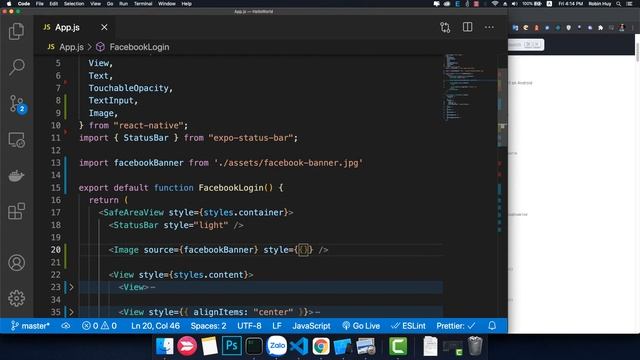Change end of line sequence via LF
This screenshot has width=640, height=360.
pos(277,326)
